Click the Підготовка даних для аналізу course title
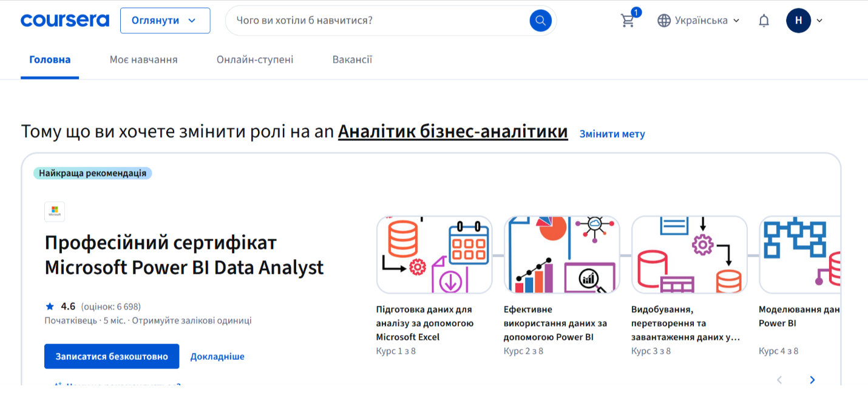 [425, 323]
